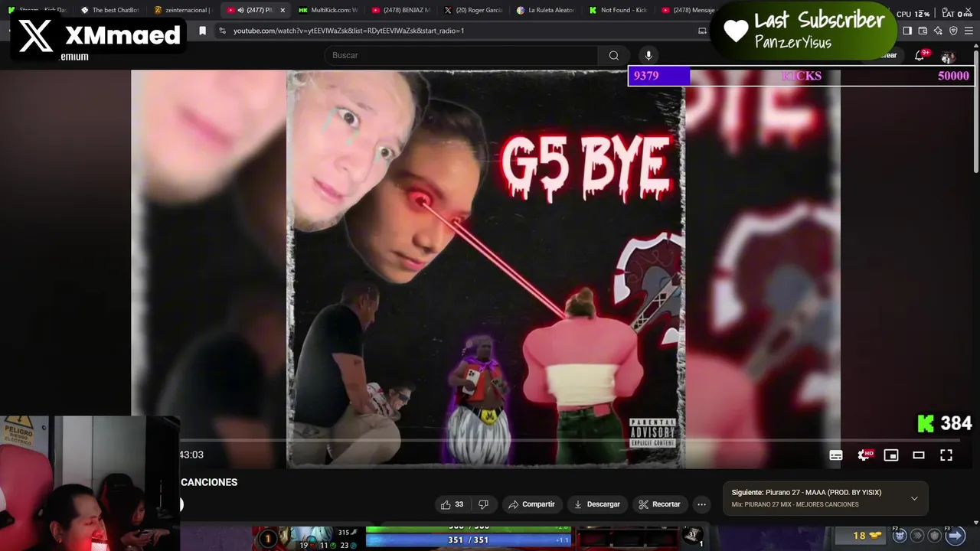Like the video with 33 likes
Viewport: 980px width, 551px height.
(452, 504)
